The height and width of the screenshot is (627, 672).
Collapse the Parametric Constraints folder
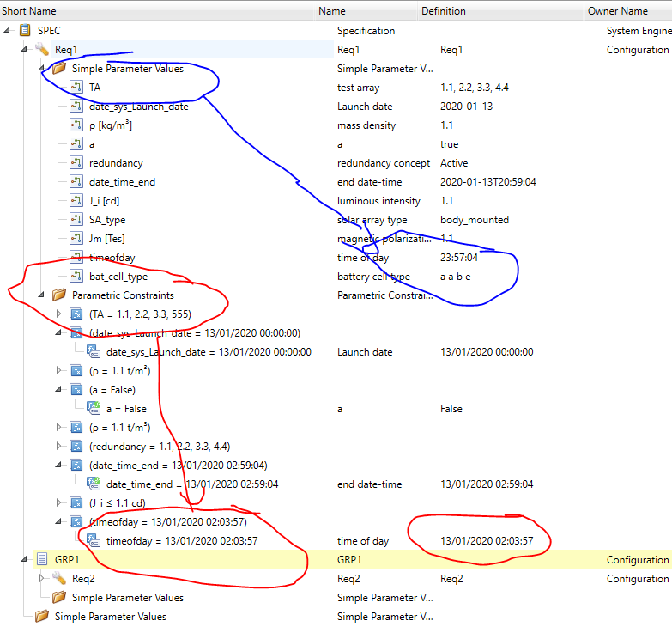point(41,295)
